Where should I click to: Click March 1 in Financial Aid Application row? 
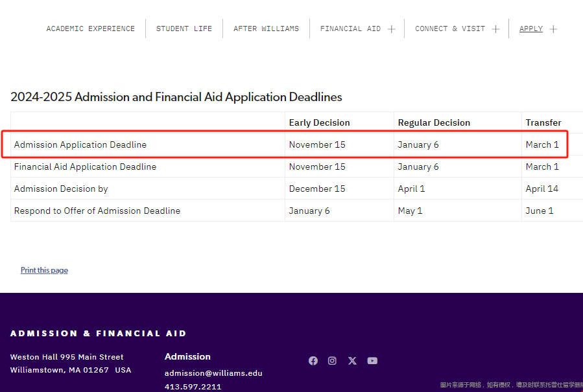click(x=542, y=167)
